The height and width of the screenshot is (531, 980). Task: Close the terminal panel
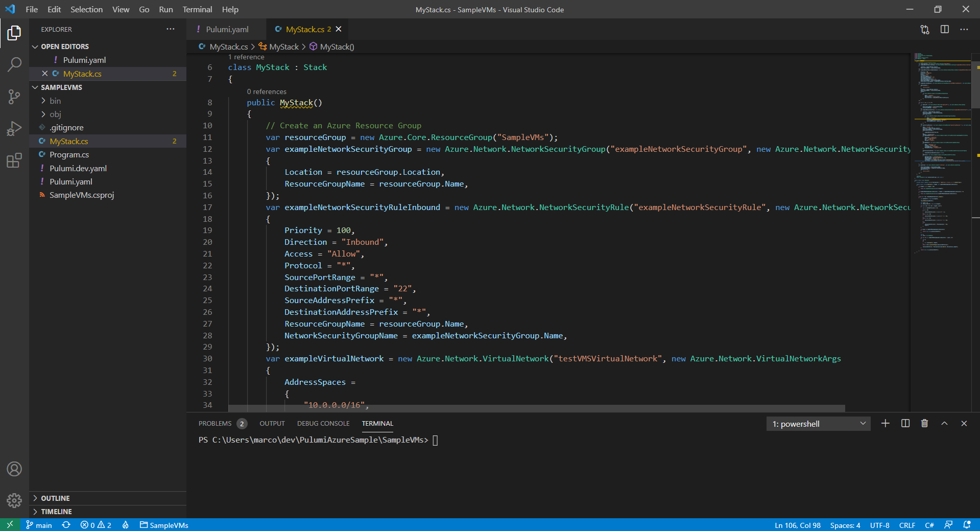click(x=964, y=423)
